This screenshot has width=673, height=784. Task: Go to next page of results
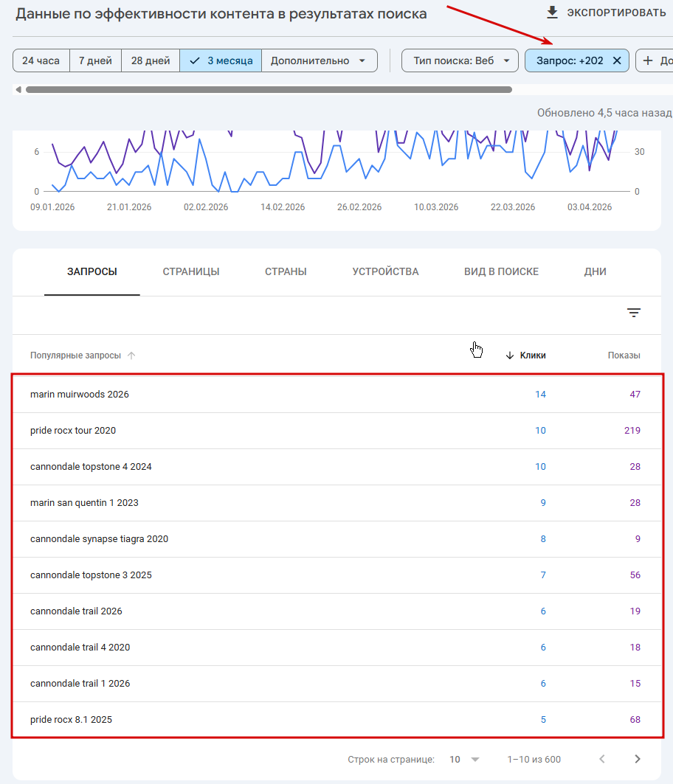tap(638, 759)
